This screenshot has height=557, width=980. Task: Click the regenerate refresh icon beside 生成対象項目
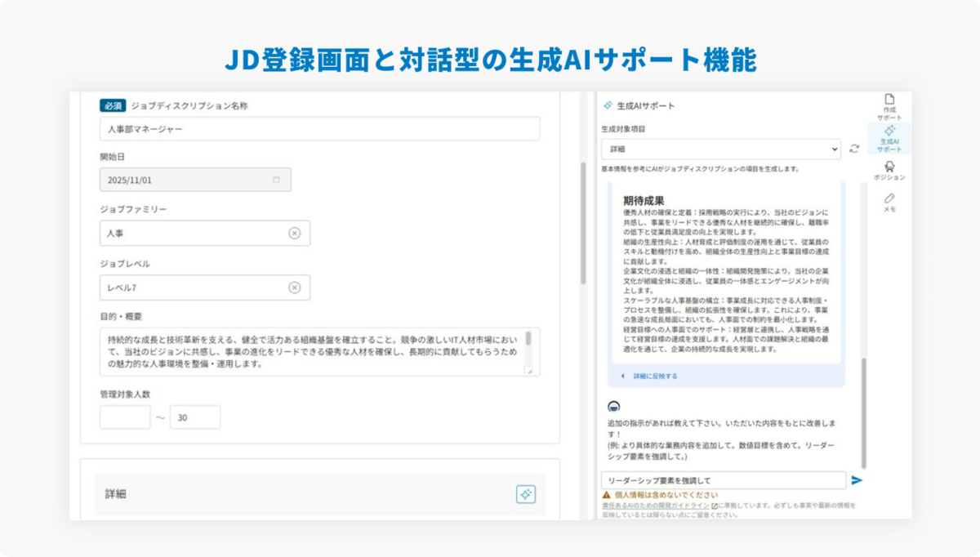[854, 149]
